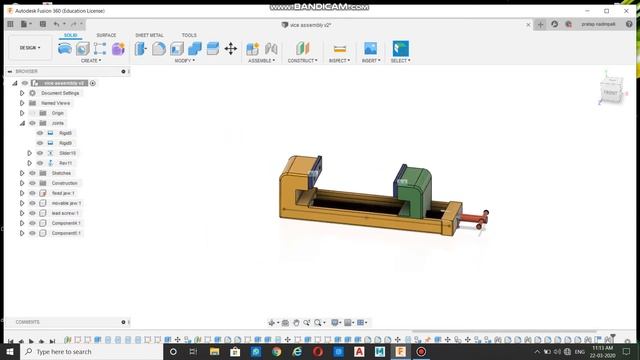Switch to the Sheet Metal tab
This screenshot has width=640, height=360.
coord(149,36)
